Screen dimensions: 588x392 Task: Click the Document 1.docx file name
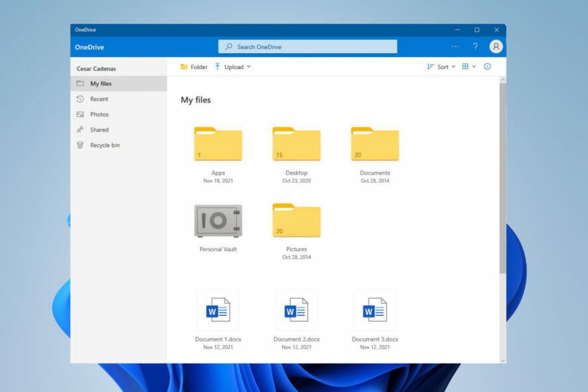[x=218, y=339]
